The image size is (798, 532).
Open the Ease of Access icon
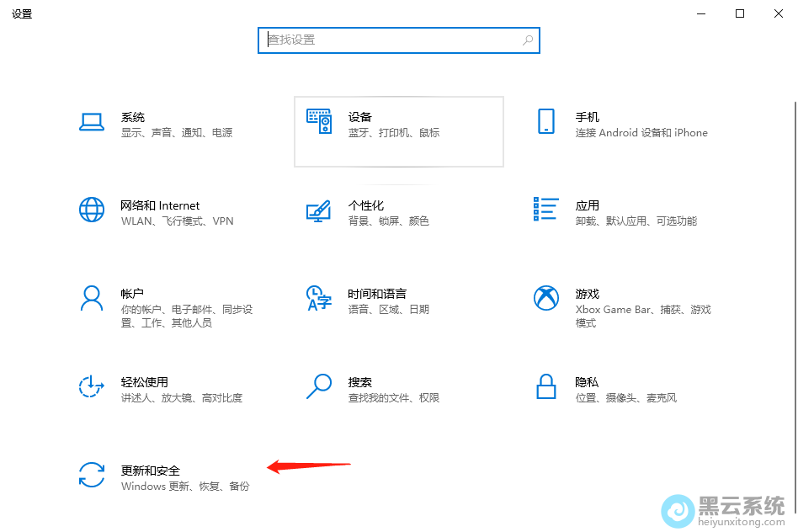pos(91,386)
